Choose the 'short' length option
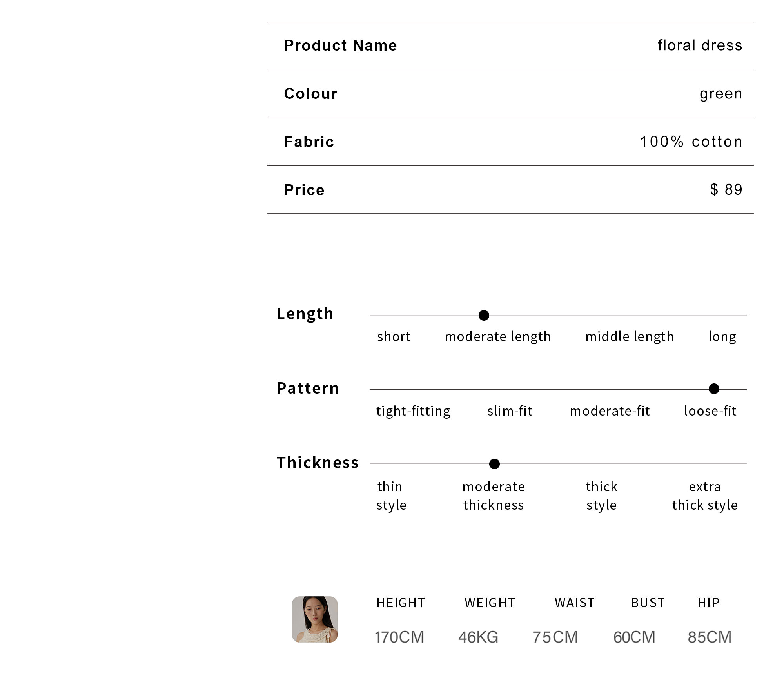The width and height of the screenshot is (784, 679). (394, 336)
